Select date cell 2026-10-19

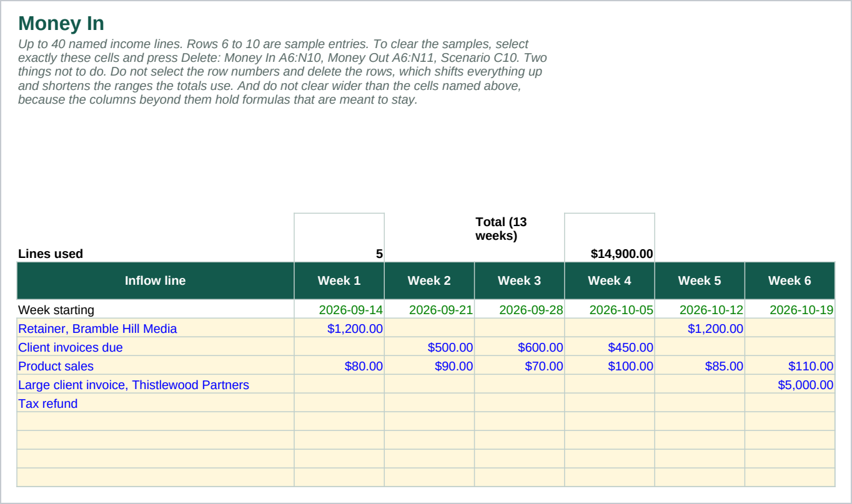(x=790, y=310)
